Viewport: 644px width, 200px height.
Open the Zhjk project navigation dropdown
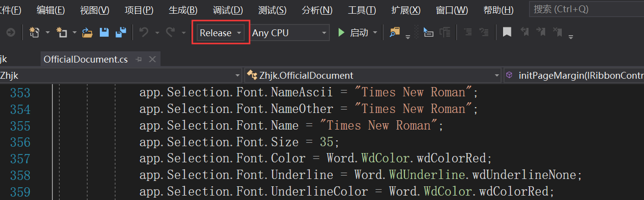pyautogui.click(x=121, y=75)
